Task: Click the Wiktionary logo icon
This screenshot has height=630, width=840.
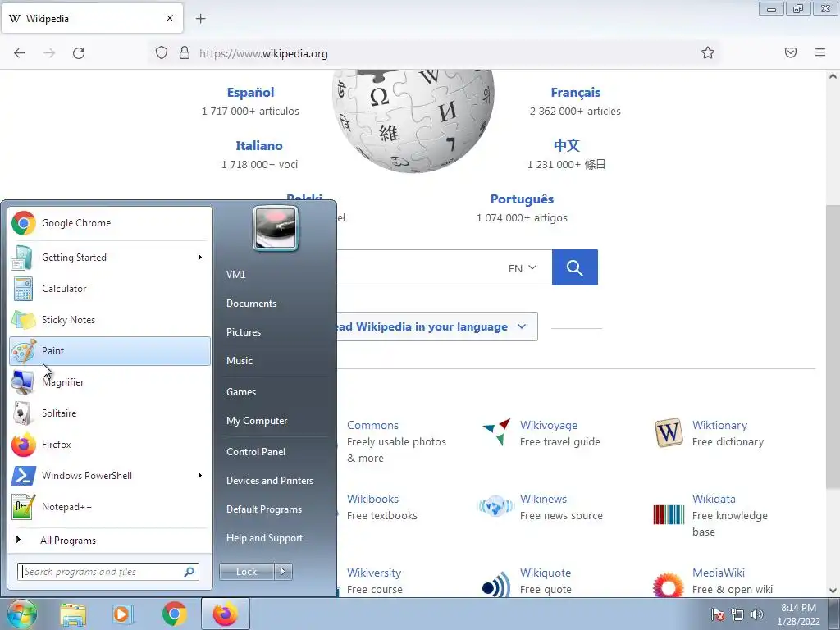Action: point(669,432)
